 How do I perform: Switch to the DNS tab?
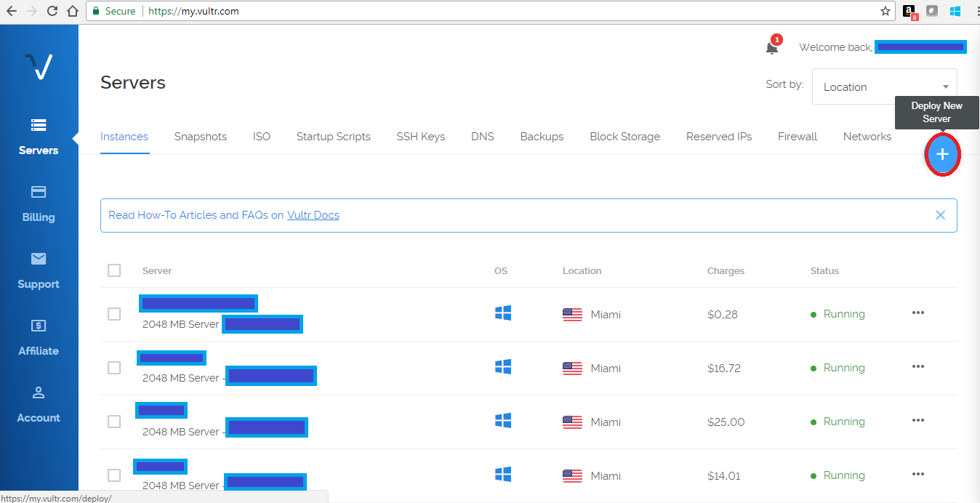click(483, 137)
